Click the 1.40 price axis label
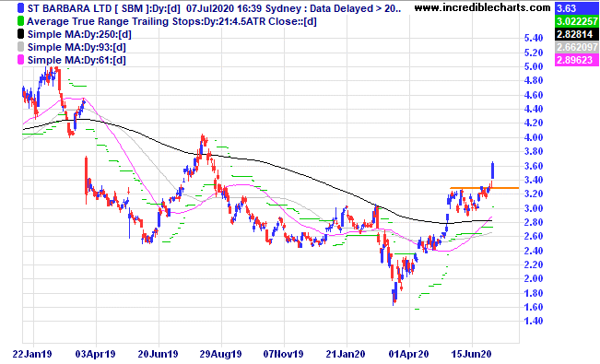 coord(534,321)
